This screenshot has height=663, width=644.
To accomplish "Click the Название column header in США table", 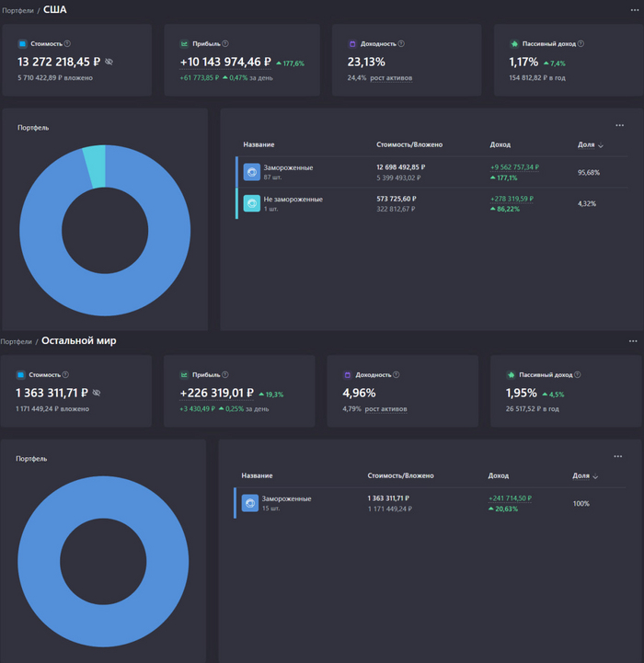I will [x=259, y=144].
